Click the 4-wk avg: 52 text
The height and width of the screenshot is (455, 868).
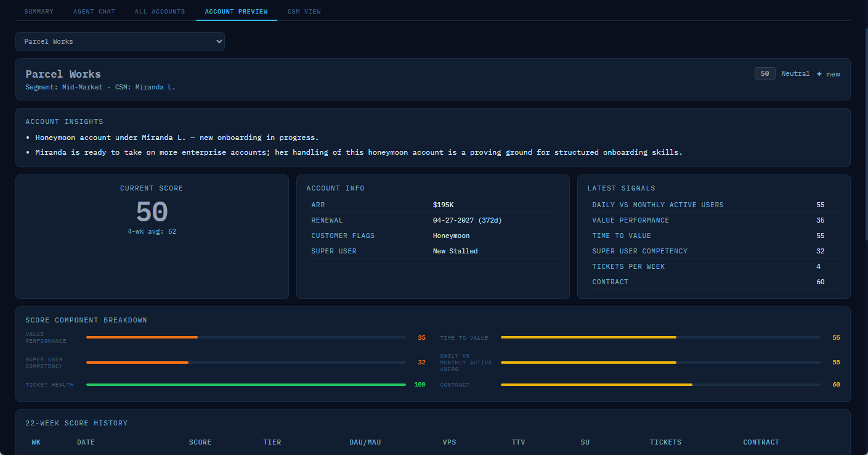click(x=152, y=232)
